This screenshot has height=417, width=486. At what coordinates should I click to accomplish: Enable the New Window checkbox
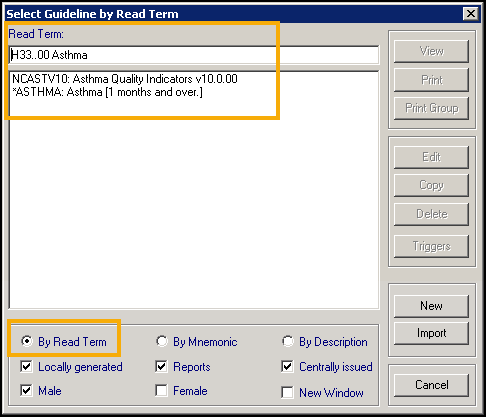[287, 392]
